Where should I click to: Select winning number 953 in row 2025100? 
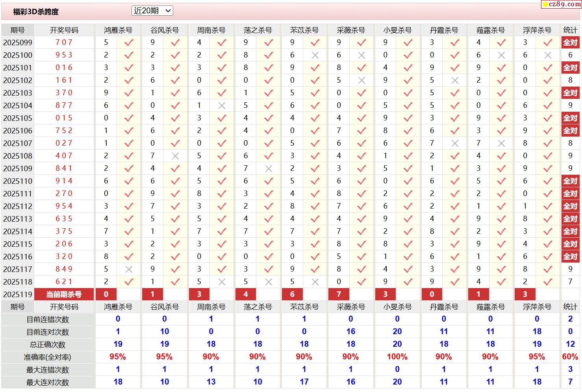[x=64, y=55]
